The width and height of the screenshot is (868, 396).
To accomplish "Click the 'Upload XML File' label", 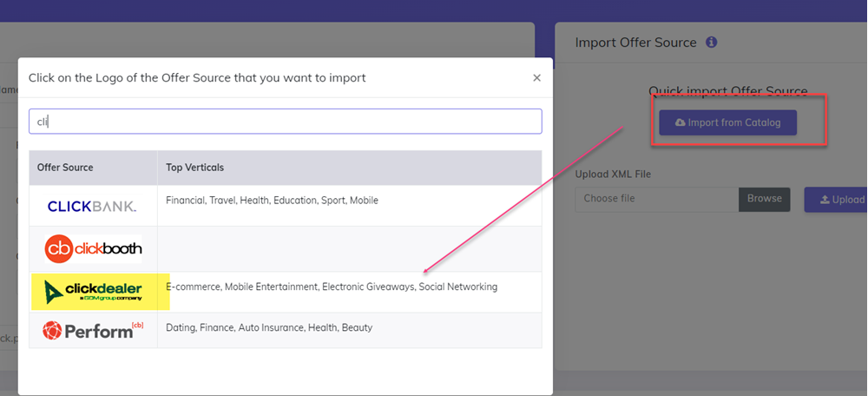I will coord(613,175).
